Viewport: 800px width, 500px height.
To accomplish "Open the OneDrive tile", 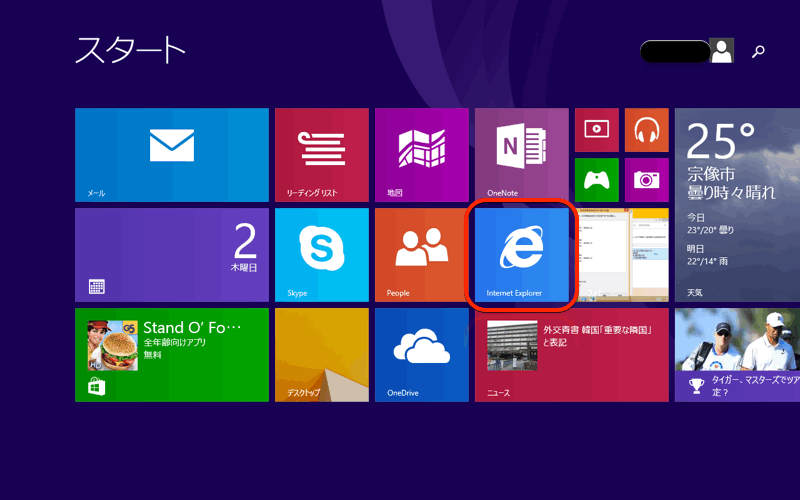I will tap(421, 355).
